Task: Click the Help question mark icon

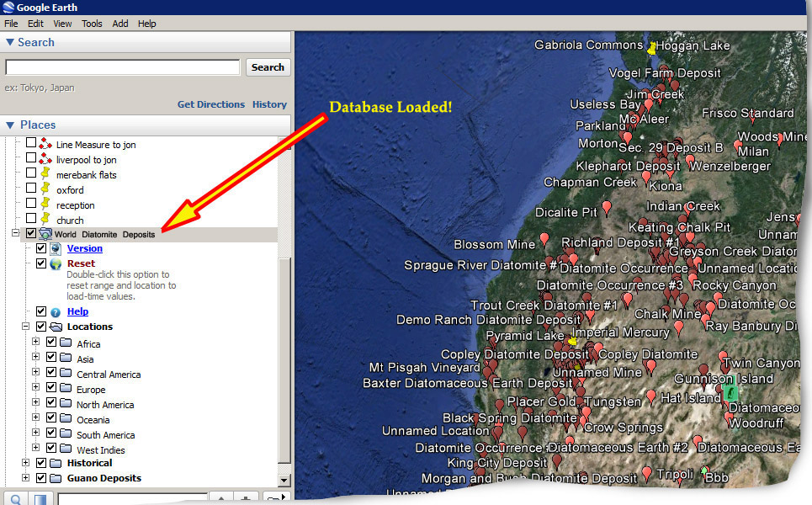Action: click(56, 312)
